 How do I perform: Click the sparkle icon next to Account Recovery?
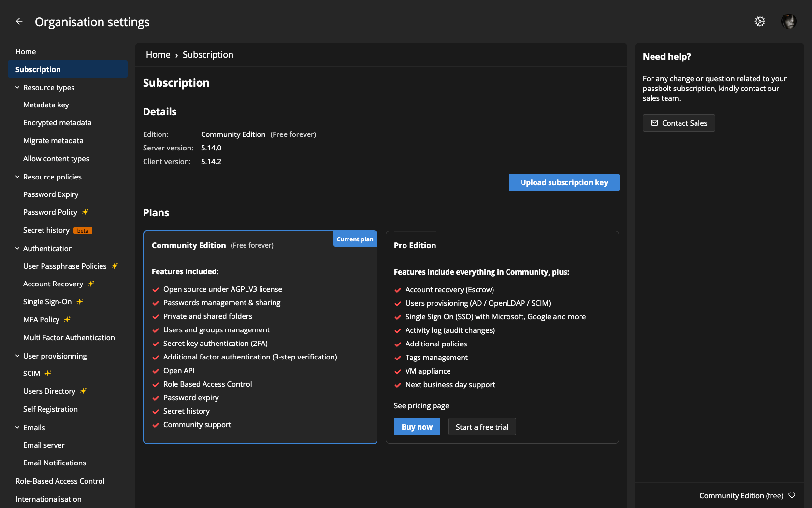coord(91,284)
